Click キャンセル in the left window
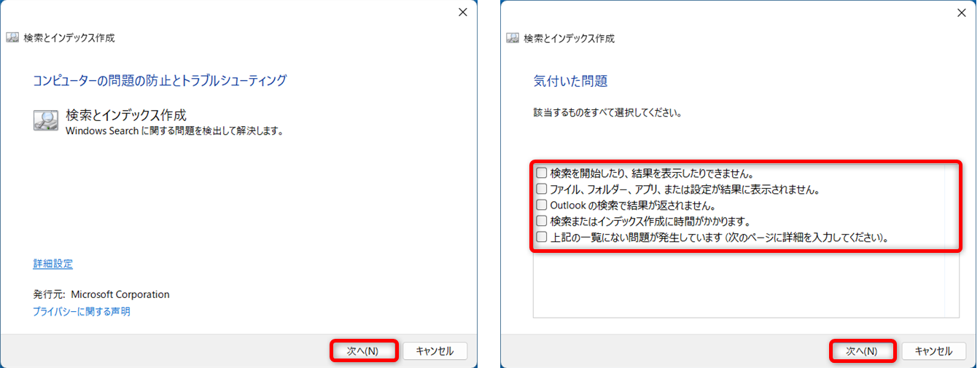This screenshot has height=368, width=980. click(435, 351)
